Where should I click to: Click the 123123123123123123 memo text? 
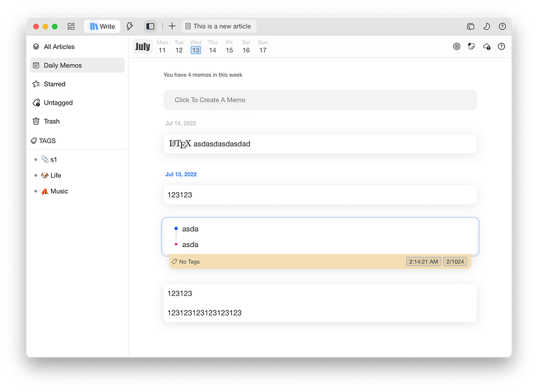pos(205,313)
